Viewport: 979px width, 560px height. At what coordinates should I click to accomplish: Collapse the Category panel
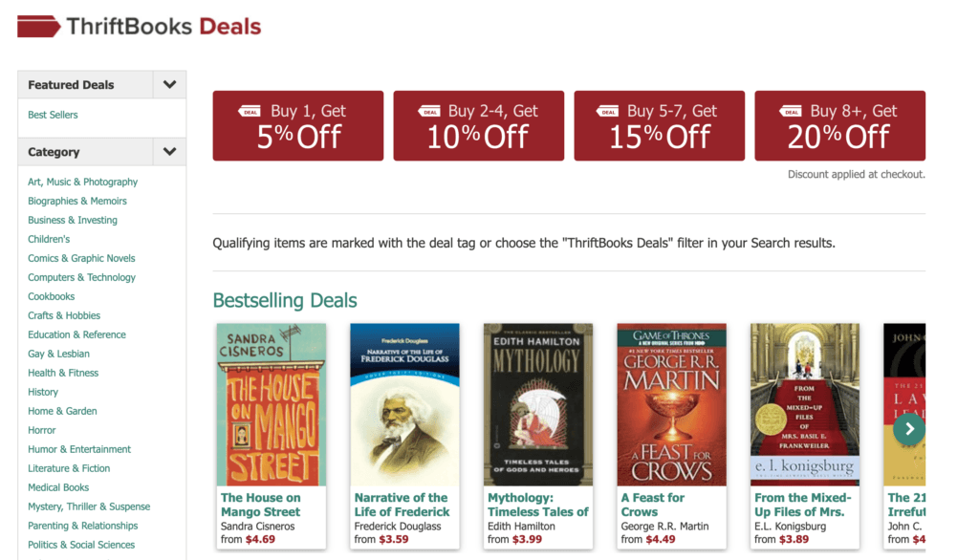coord(169,151)
